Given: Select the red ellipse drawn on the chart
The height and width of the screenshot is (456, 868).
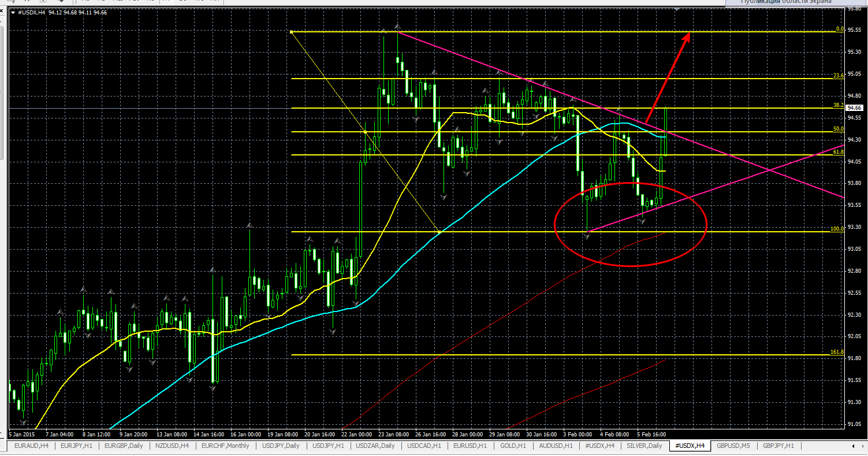Looking at the screenshot, I should (630, 224).
